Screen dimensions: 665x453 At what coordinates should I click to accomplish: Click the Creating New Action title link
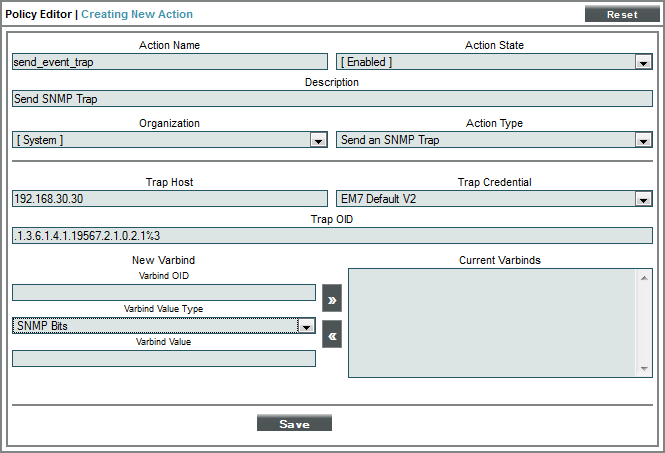coord(137,14)
